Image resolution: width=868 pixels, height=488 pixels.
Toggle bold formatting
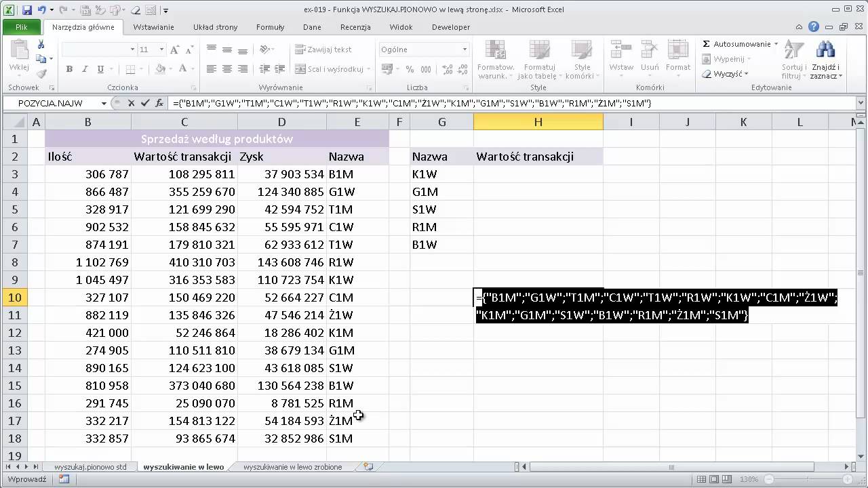coord(69,69)
